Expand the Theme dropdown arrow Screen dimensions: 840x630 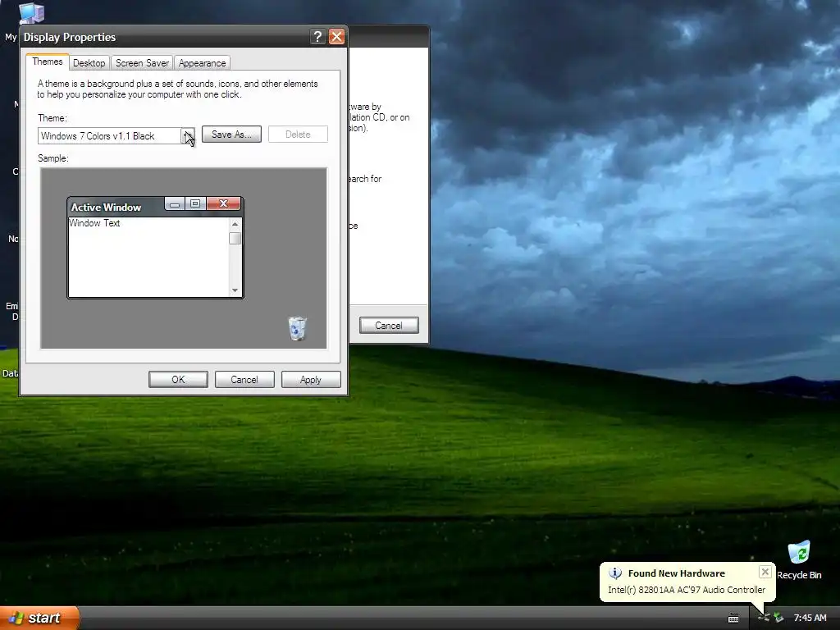tap(188, 135)
